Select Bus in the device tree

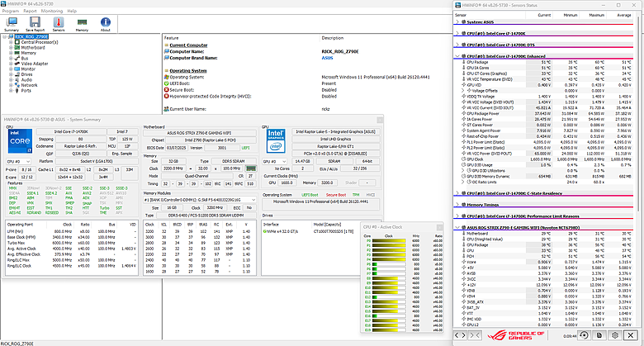(x=25, y=59)
